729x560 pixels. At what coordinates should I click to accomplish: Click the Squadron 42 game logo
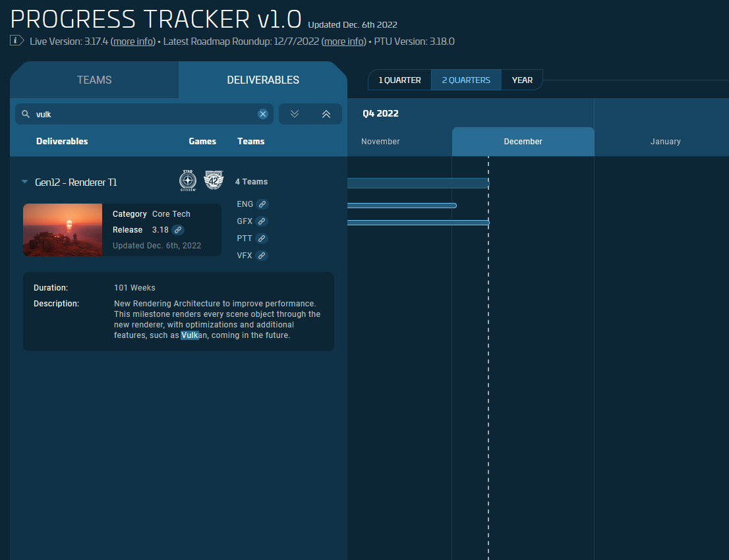click(x=214, y=180)
